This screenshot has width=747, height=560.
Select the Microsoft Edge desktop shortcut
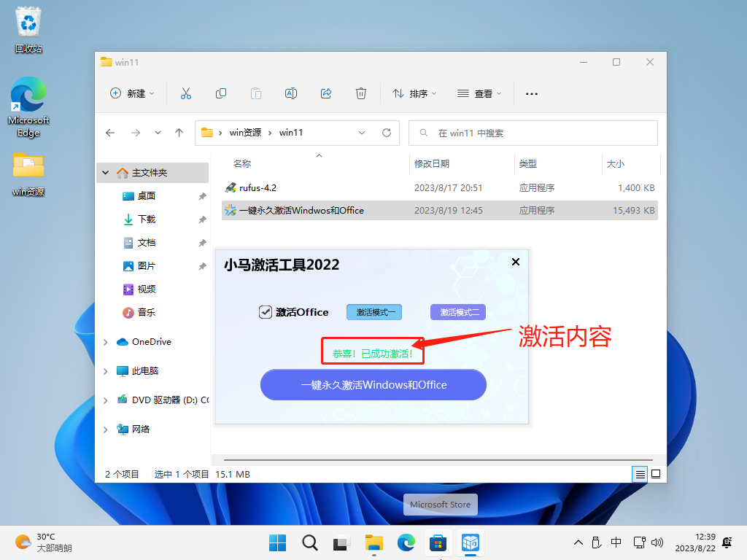[28, 107]
